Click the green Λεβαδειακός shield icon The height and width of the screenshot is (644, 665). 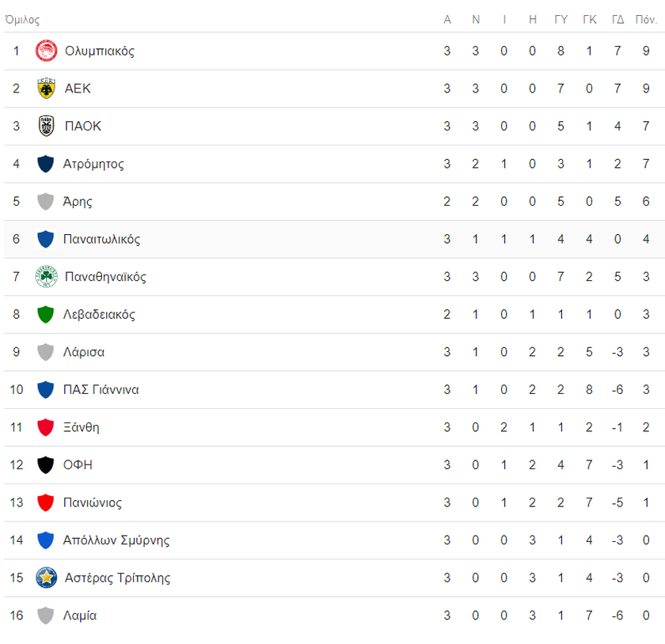pyautogui.click(x=45, y=314)
